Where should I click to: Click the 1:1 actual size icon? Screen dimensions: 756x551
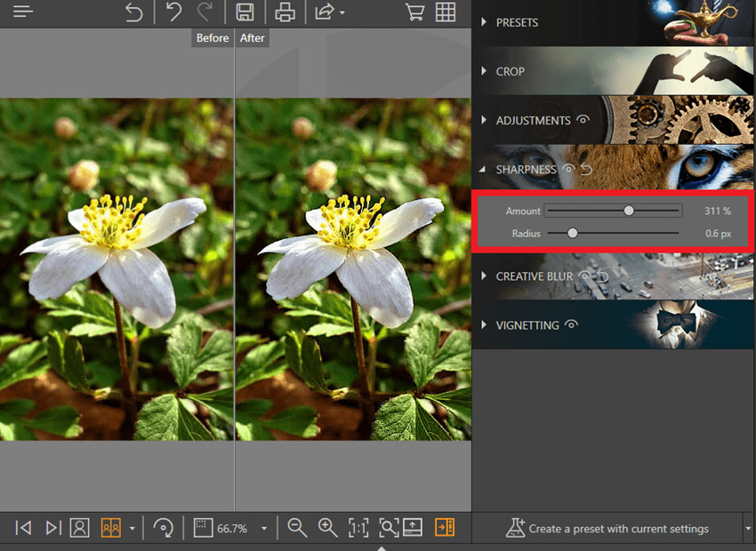[x=358, y=528]
